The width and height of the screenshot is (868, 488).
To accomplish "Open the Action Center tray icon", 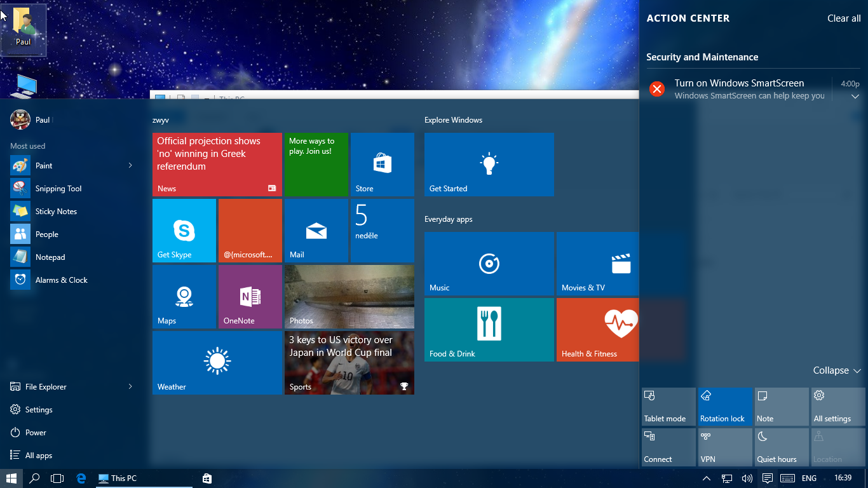I will pyautogui.click(x=767, y=478).
